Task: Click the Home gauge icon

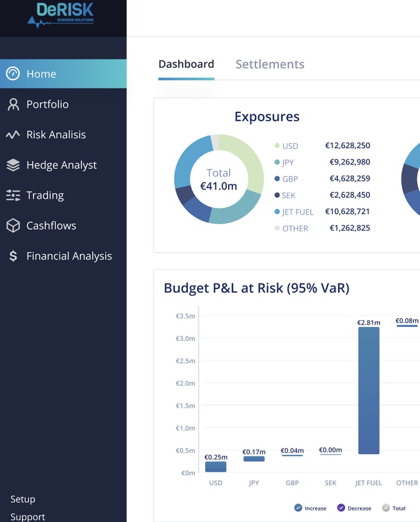Action: click(x=13, y=74)
